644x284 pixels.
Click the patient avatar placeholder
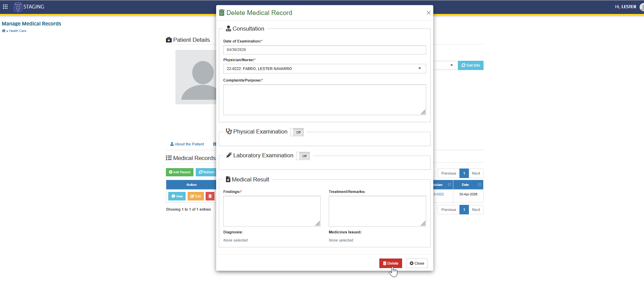click(x=196, y=77)
